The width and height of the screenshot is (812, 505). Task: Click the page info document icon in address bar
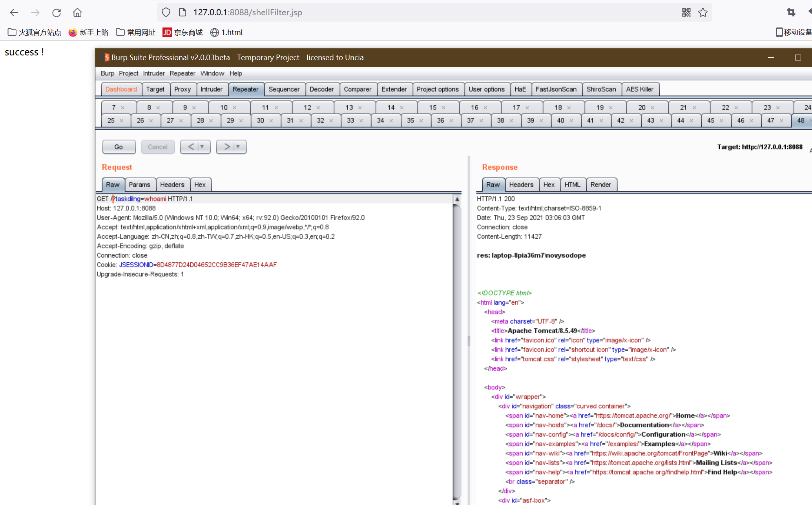(182, 13)
